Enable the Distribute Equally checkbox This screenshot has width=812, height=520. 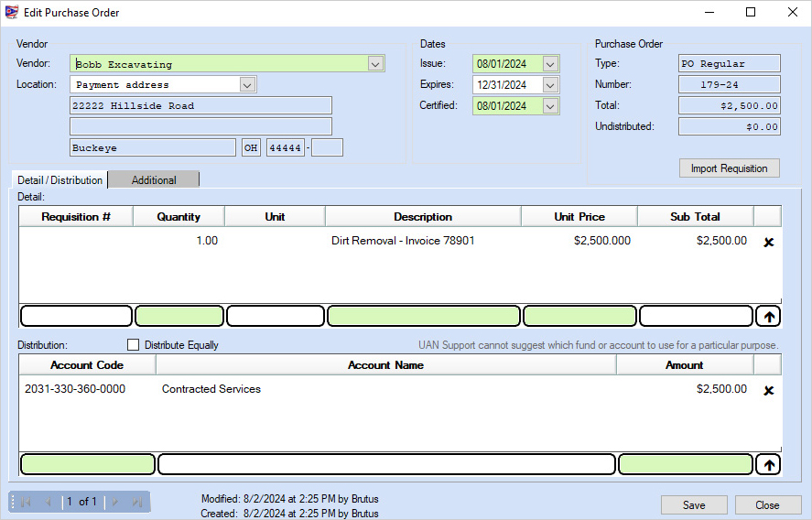(134, 345)
